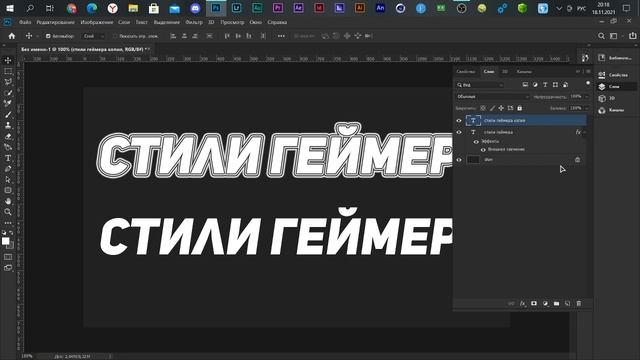Open the share icon at top right
640x360 pixels.
[632, 36]
